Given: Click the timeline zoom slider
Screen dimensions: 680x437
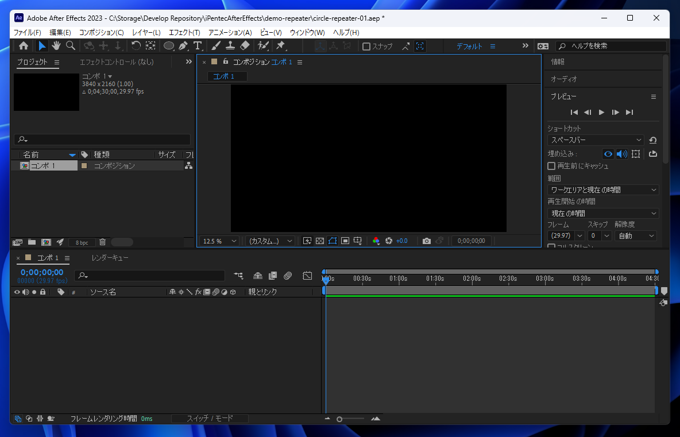Looking at the screenshot, I should coord(340,419).
